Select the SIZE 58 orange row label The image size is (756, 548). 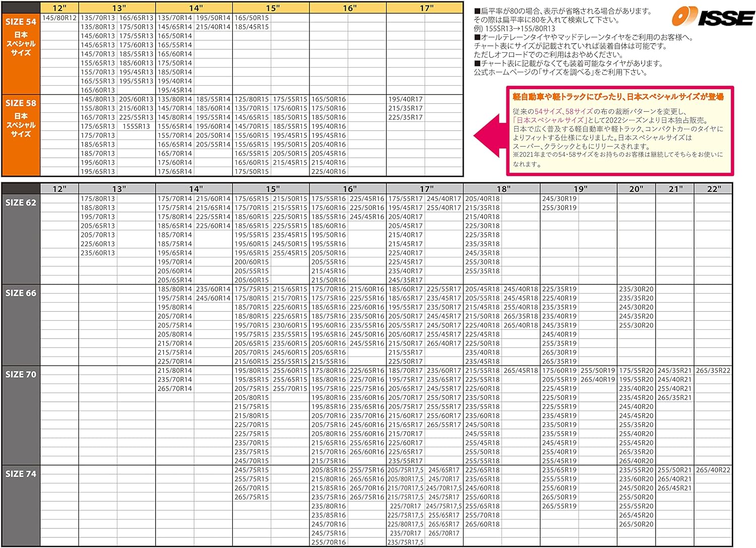click(21, 103)
